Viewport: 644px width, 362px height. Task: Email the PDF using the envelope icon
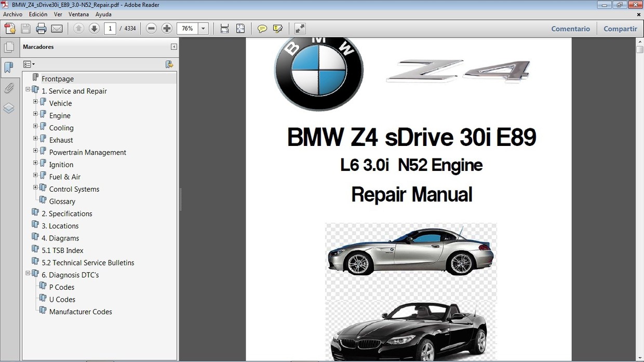[x=57, y=28]
